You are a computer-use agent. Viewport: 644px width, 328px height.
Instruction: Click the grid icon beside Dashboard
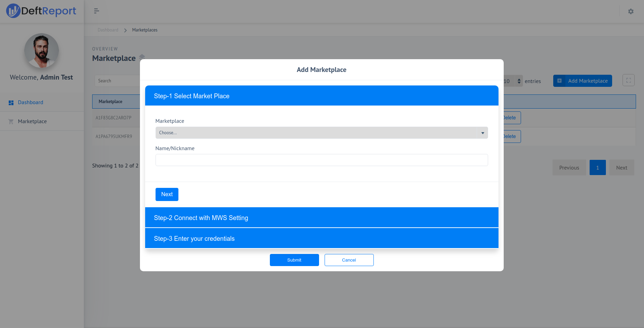click(11, 102)
